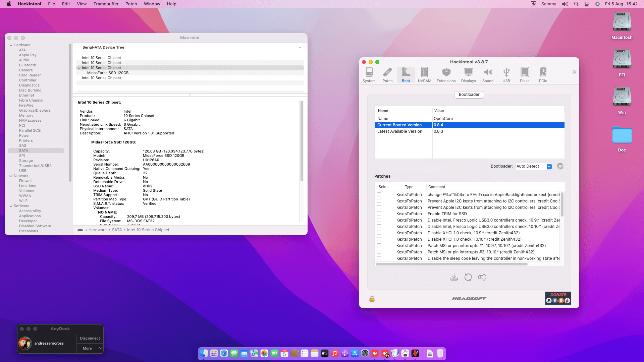
Task: Open the Patch menu in menu bar
Action: [131, 4]
